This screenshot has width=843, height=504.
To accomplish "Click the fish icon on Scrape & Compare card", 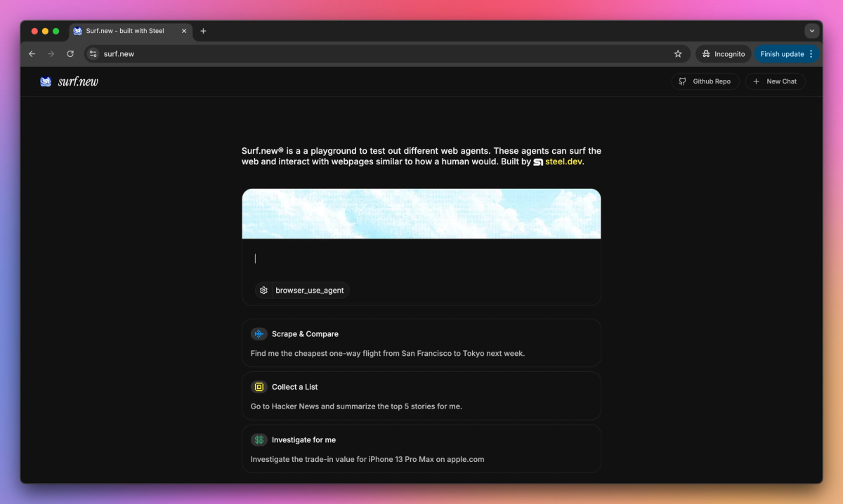I will click(x=259, y=334).
